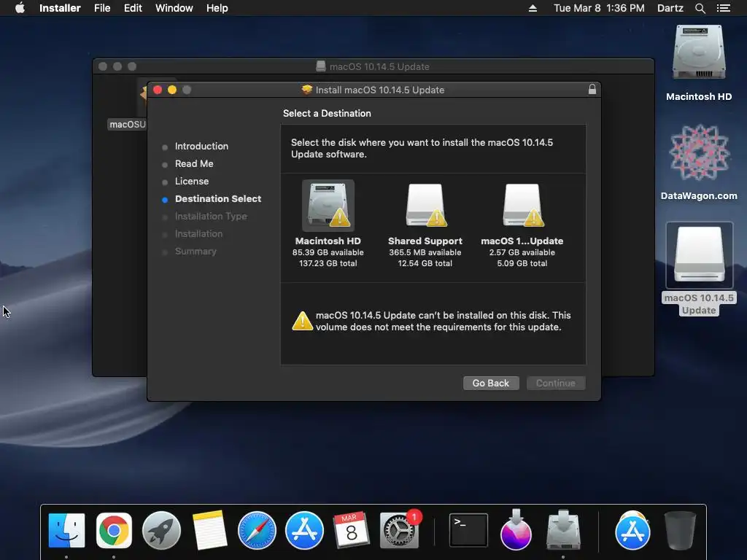Image resolution: width=747 pixels, height=560 pixels.
Task: Click the Select a Destination heading
Action: click(327, 113)
